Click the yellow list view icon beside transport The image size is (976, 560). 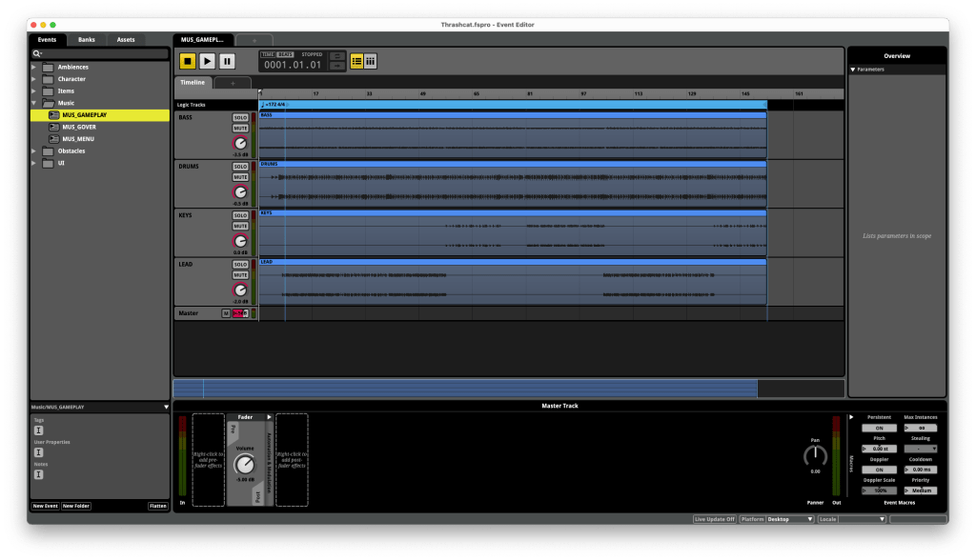pyautogui.click(x=356, y=61)
